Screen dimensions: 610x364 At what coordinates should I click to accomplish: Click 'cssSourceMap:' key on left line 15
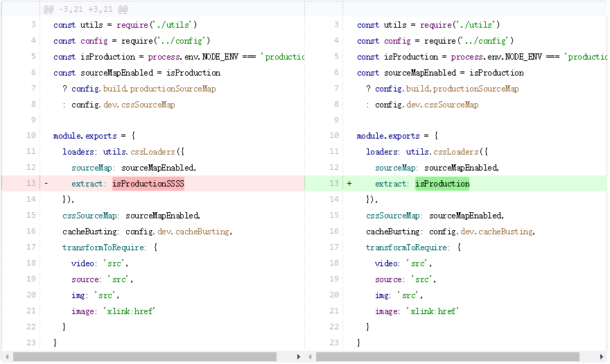pos(91,216)
